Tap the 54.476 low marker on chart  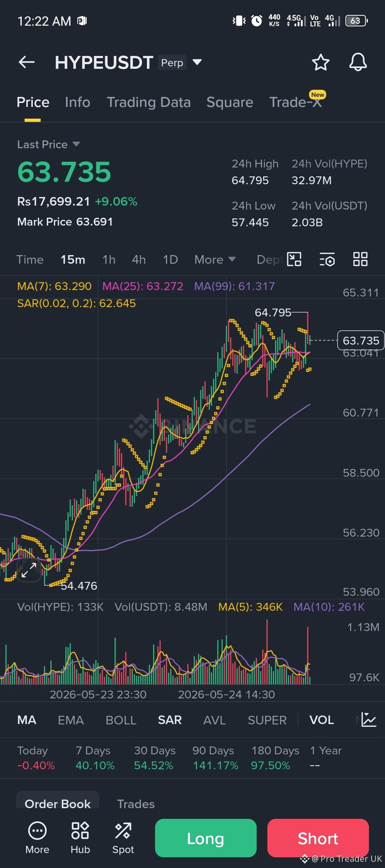coord(79,586)
